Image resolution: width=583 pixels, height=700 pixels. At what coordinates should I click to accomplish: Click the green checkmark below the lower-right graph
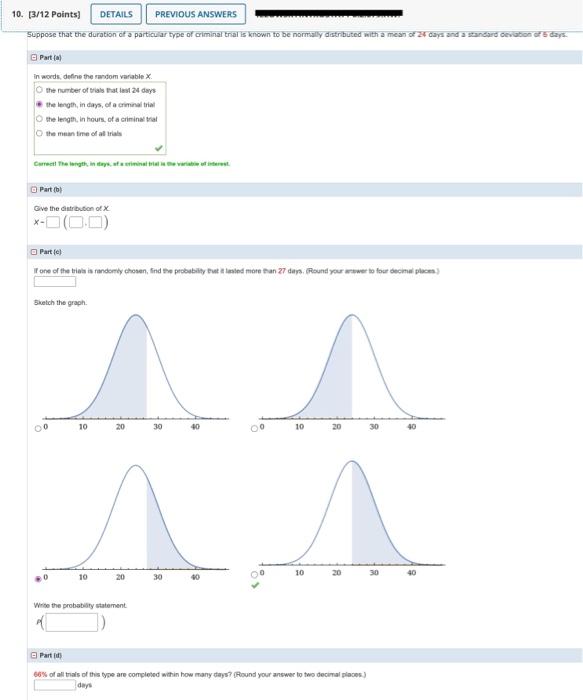click(255, 585)
